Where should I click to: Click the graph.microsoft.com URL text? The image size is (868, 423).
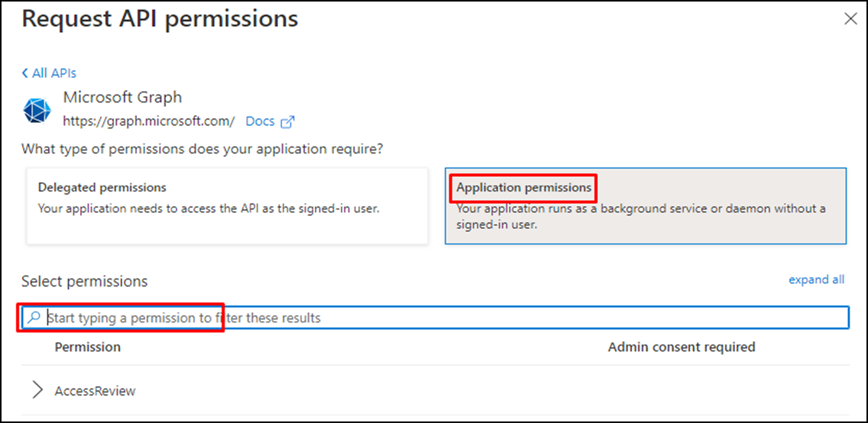click(149, 121)
